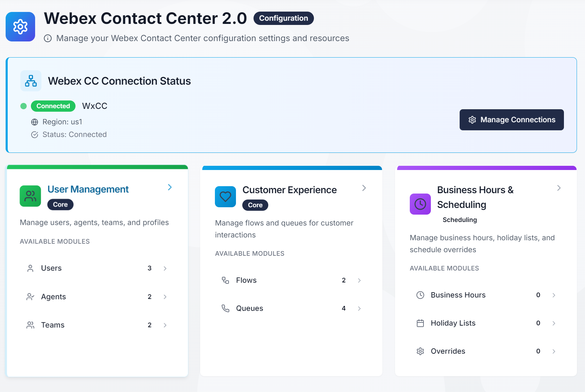Viewport: 585px width, 392px height.
Task: Click the Overrides gear icon
Action: 420,351
